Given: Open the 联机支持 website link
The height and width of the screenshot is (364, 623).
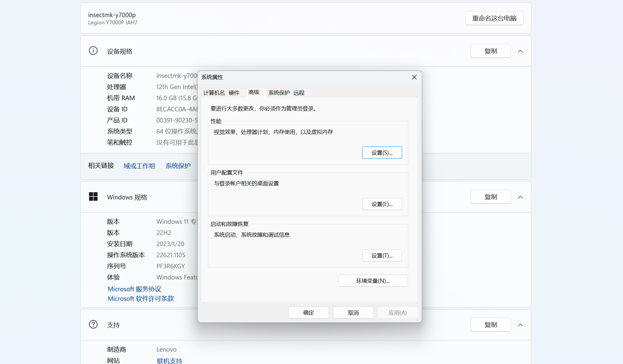Looking at the screenshot, I should click(x=170, y=361).
